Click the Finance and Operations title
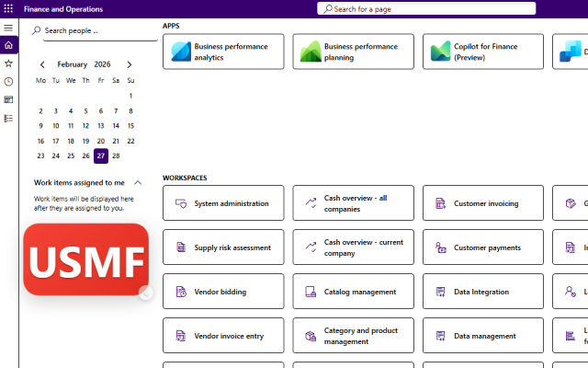Viewport: 588px width, 368px height. (63, 9)
